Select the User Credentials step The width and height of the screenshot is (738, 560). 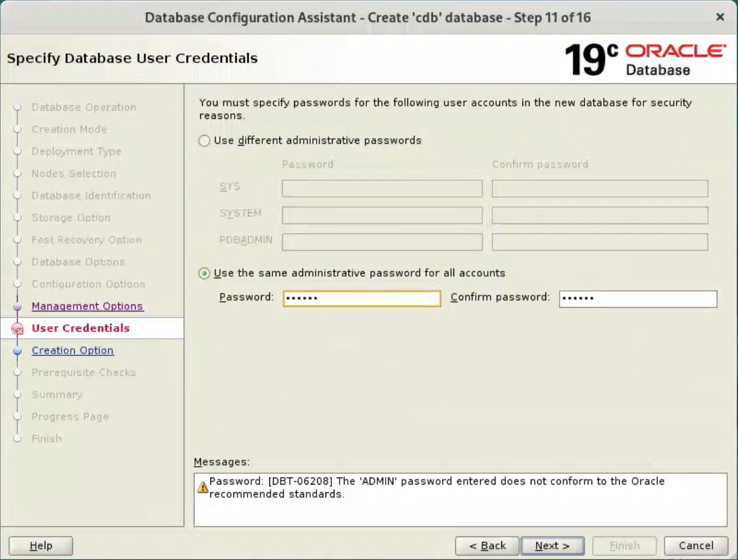81,329
